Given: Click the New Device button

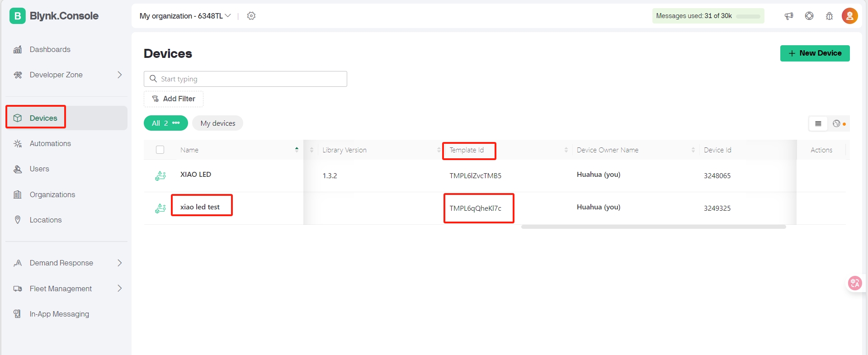Looking at the screenshot, I should pyautogui.click(x=815, y=53).
